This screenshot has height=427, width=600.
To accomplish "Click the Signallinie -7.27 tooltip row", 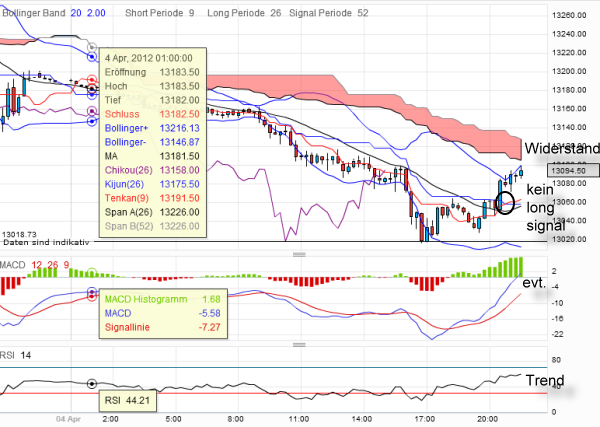I will pos(163,328).
